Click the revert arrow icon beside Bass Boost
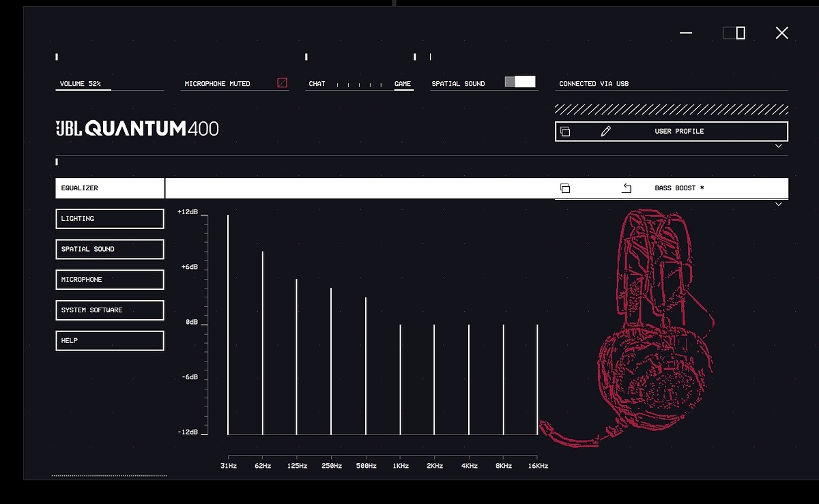Viewport: 819px width, 504px height. [627, 188]
